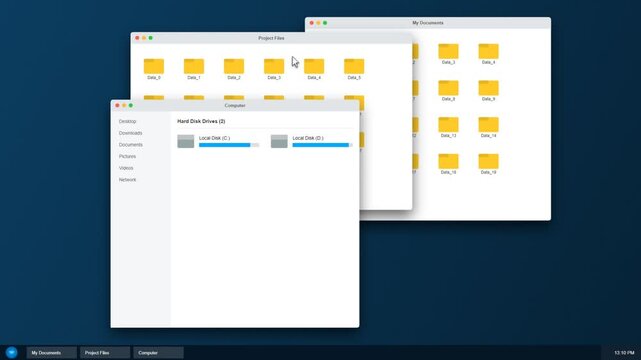Select Pictures in the Computer sidebar

127,157
